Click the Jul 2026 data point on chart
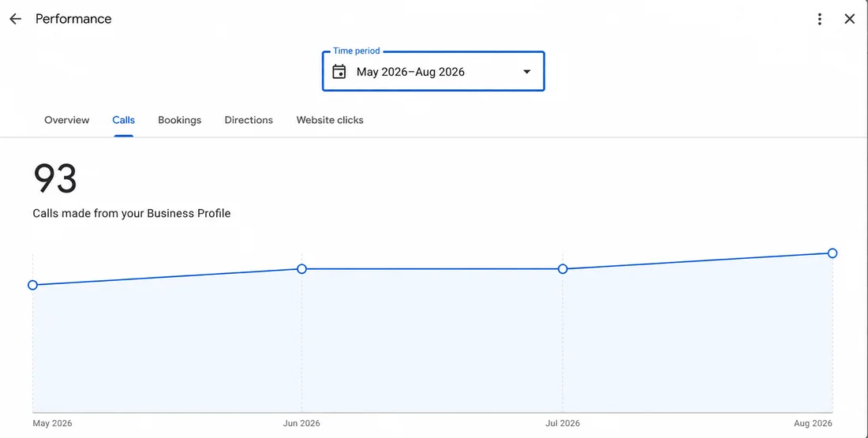This screenshot has width=868, height=438. click(563, 269)
